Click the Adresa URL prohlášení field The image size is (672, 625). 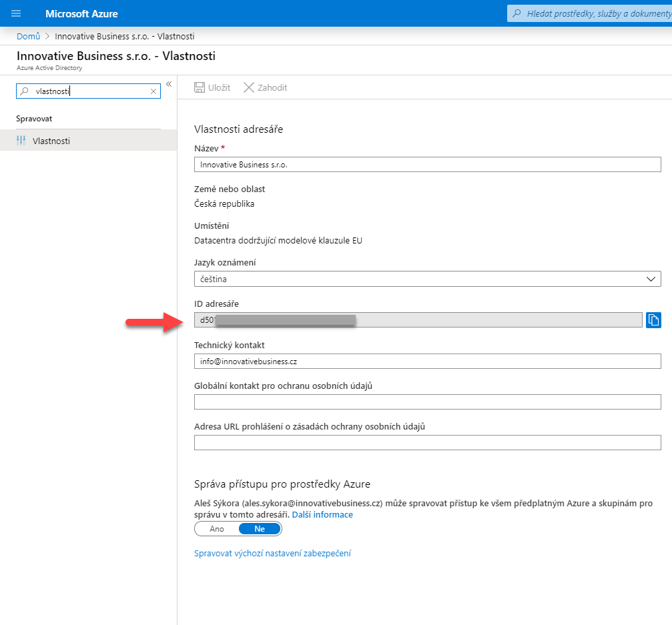pos(427,442)
